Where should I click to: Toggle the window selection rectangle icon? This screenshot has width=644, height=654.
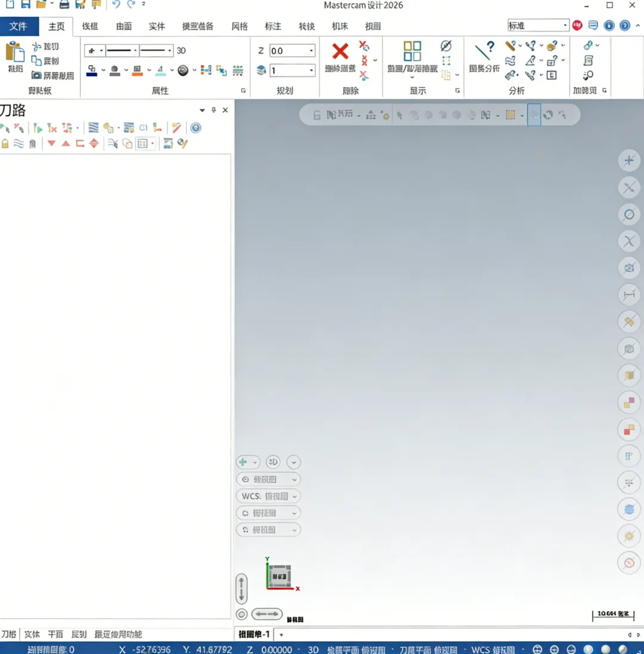(x=510, y=115)
